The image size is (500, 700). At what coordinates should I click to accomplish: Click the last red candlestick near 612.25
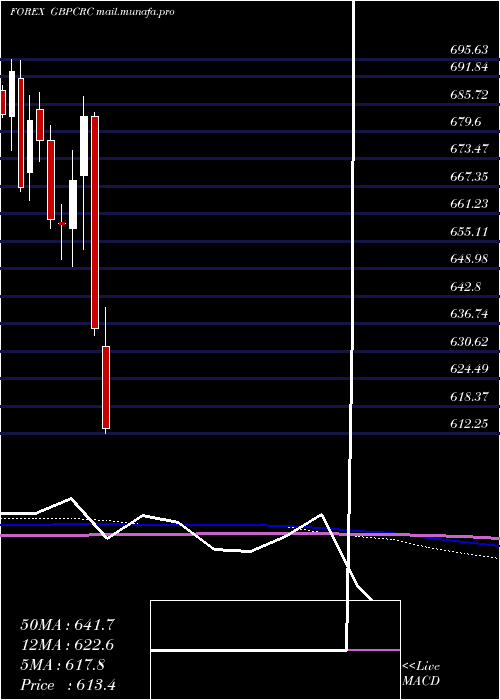point(106,387)
